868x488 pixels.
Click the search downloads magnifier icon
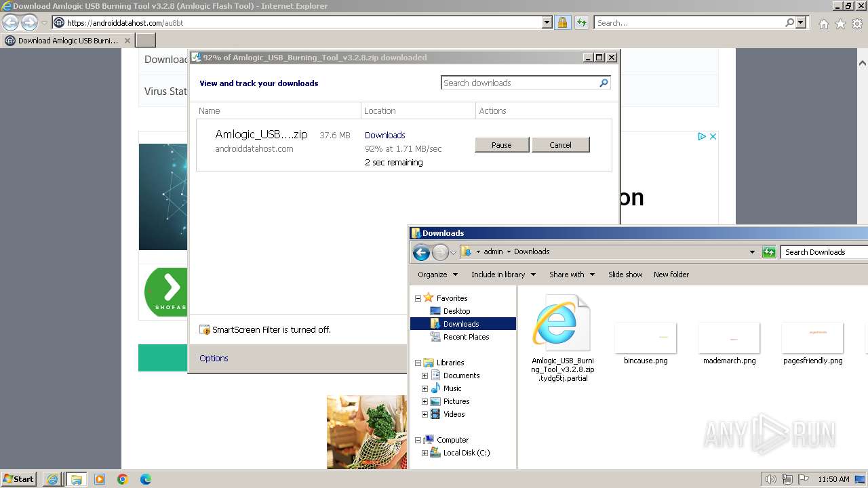[604, 83]
